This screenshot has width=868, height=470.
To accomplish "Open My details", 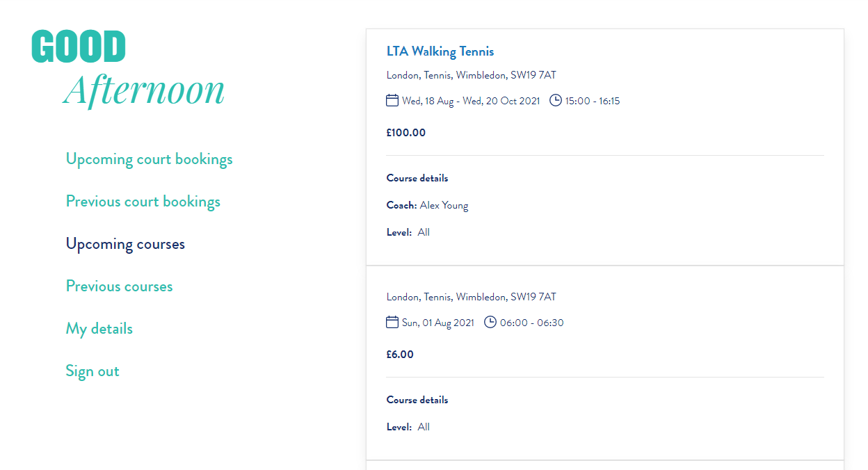I will pyautogui.click(x=99, y=329).
